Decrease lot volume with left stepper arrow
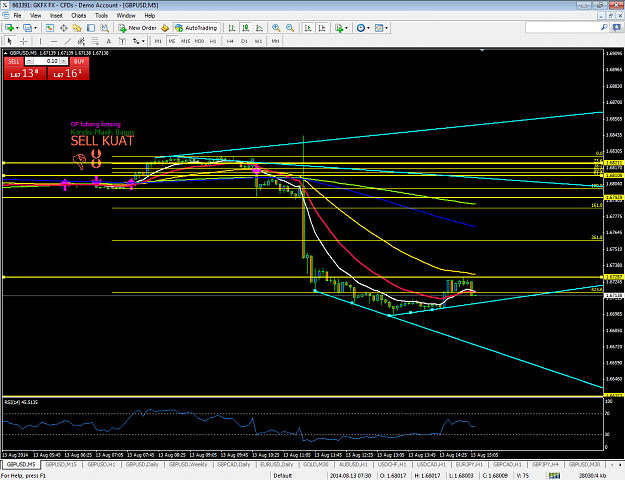The image size is (625, 480). [29, 61]
